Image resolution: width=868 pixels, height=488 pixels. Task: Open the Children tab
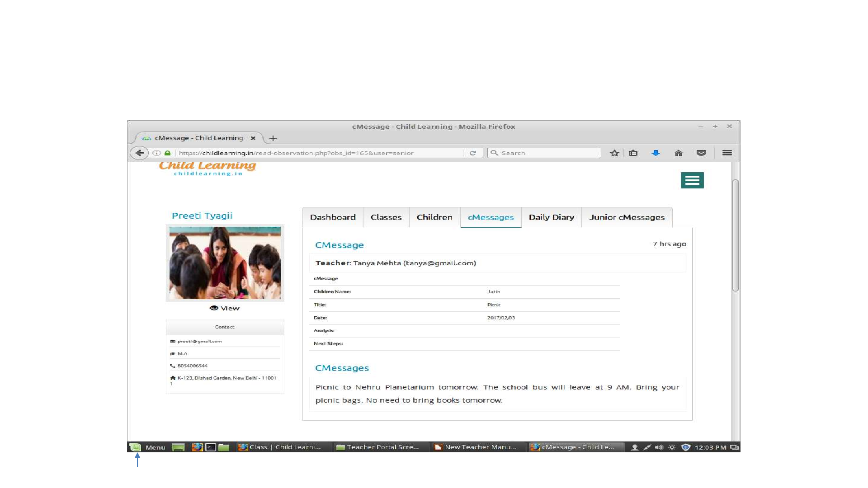pyautogui.click(x=434, y=217)
